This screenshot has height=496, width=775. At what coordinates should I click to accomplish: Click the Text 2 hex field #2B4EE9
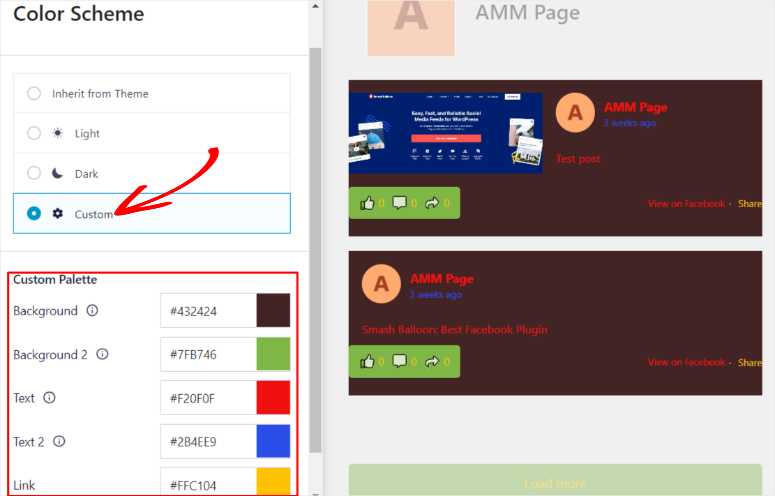click(x=208, y=441)
